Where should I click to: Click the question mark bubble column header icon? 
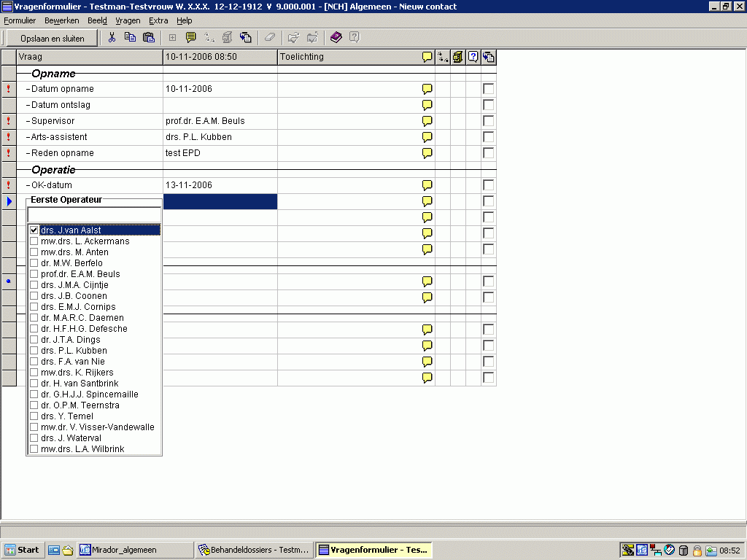[x=473, y=57]
